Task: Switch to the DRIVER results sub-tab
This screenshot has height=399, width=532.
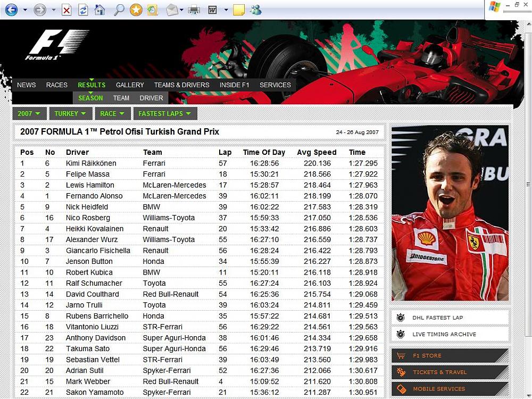Action: pyautogui.click(x=151, y=98)
